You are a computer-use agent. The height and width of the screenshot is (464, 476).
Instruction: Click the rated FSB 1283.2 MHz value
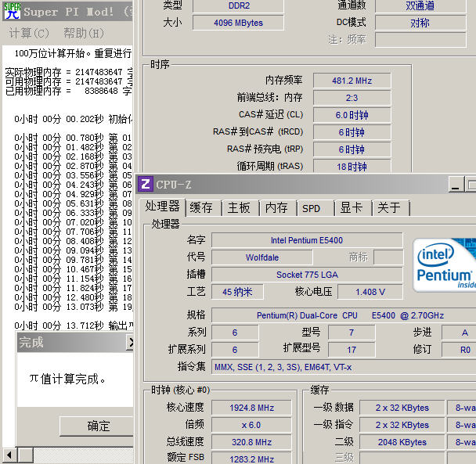tap(251, 459)
